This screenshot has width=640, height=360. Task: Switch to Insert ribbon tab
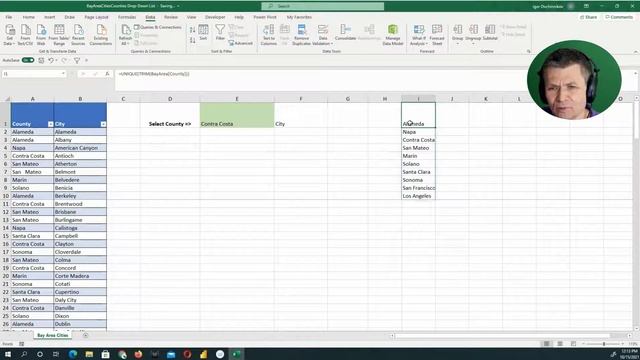tap(49, 17)
